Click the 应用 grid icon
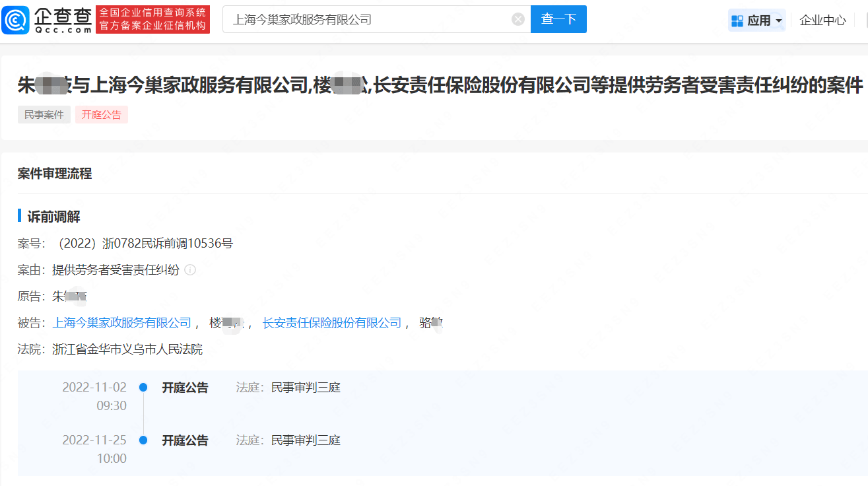The width and height of the screenshot is (868, 486). 737,20
